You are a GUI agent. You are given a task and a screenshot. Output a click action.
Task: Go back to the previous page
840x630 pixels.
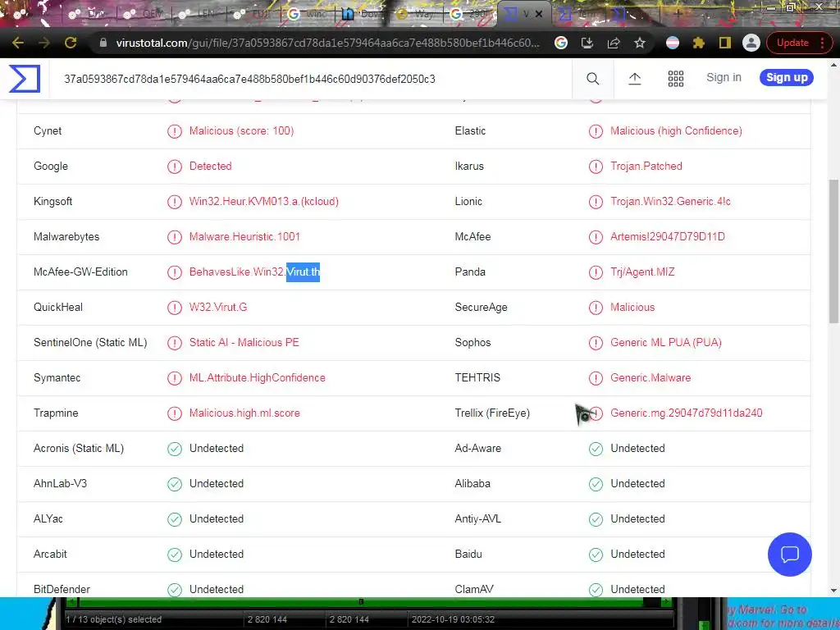(18, 43)
